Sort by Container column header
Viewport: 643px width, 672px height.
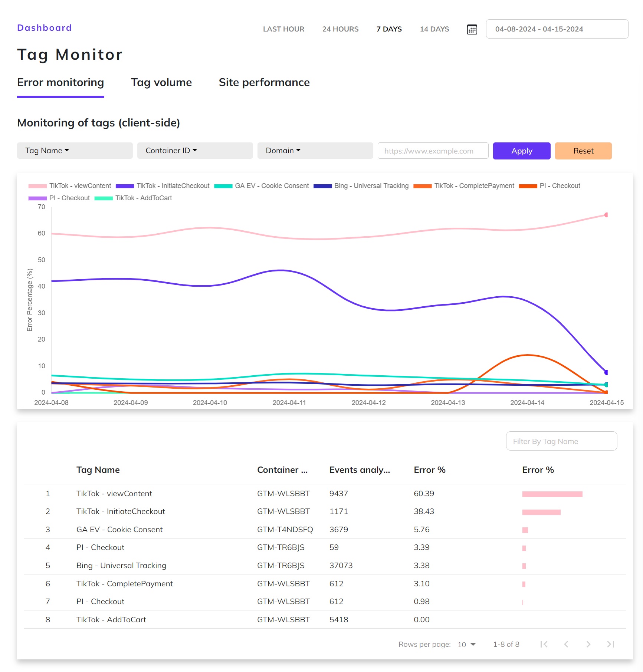pyautogui.click(x=282, y=470)
